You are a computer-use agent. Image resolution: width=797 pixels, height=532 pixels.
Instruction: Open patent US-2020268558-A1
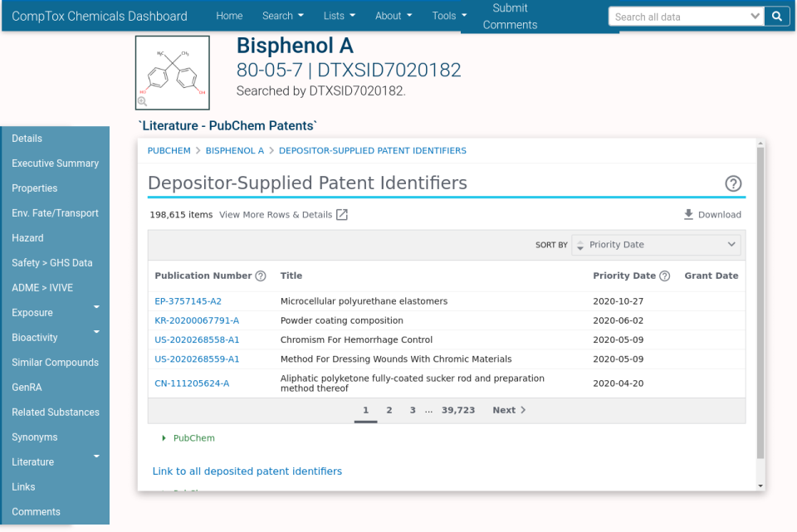tap(197, 340)
